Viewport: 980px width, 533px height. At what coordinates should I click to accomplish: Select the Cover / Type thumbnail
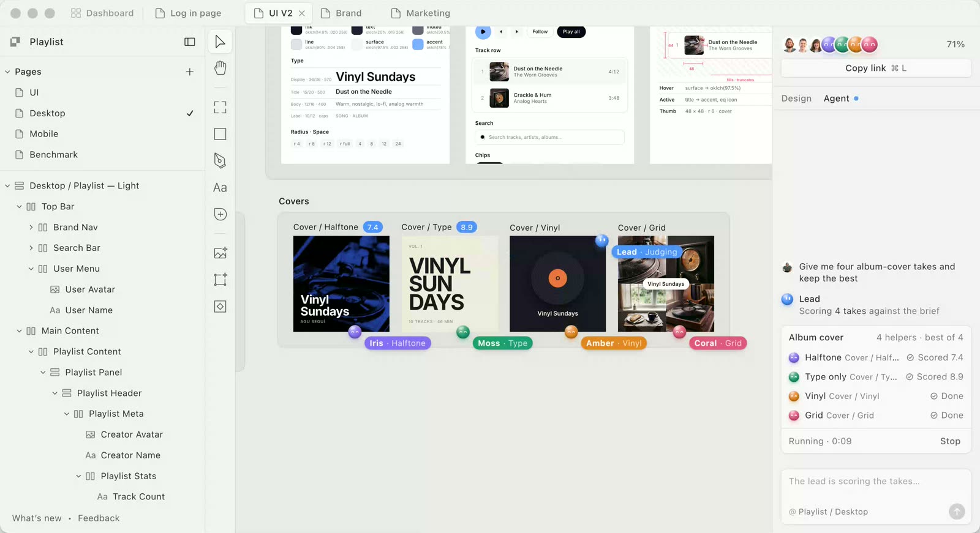[450, 284]
